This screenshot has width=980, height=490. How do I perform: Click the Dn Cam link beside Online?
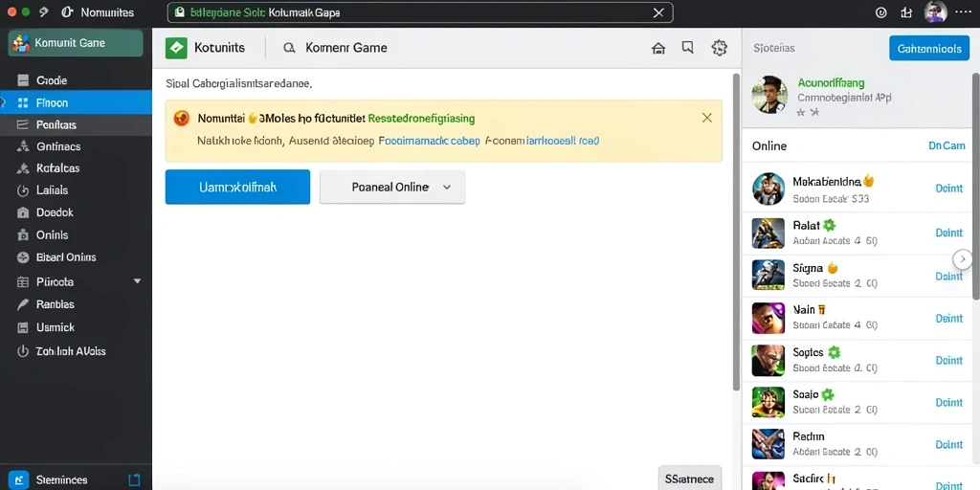pyautogui.click(x=947, y=145)
